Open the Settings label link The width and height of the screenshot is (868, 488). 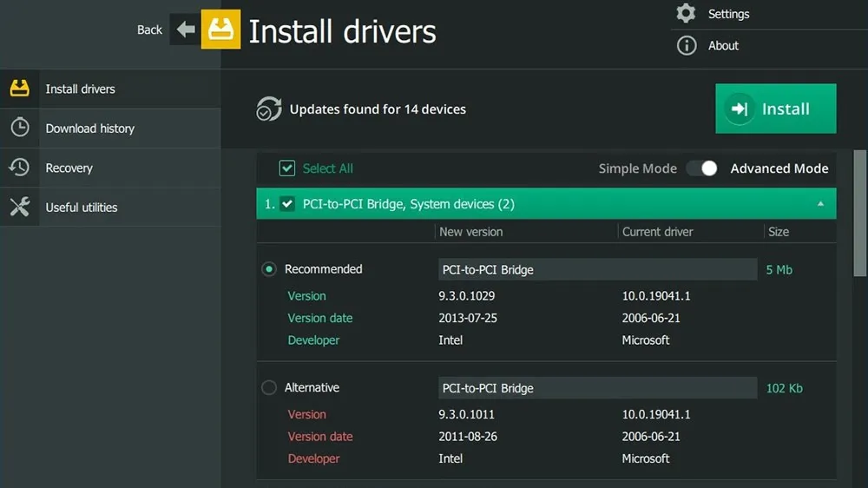[728, 14]
